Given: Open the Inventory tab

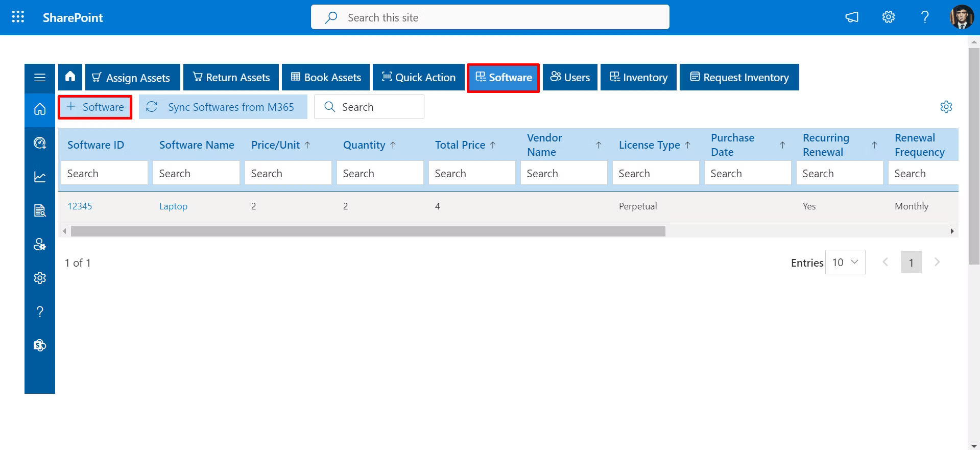Looking at the screenshot, I should tap(638, 77).
